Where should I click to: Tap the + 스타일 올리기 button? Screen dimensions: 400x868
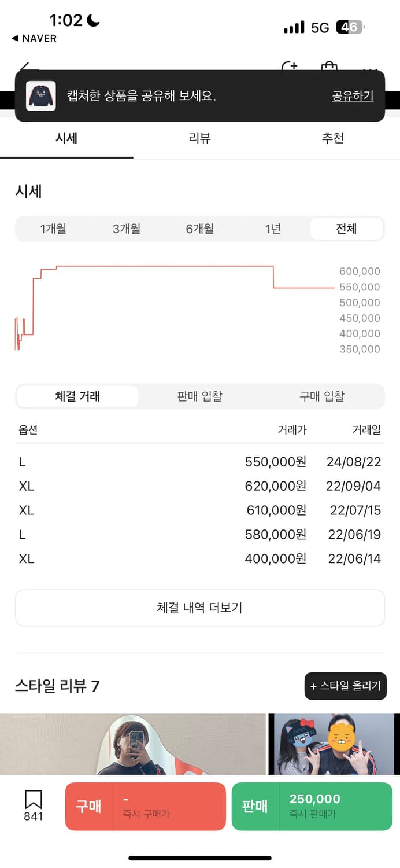[345, 686]
